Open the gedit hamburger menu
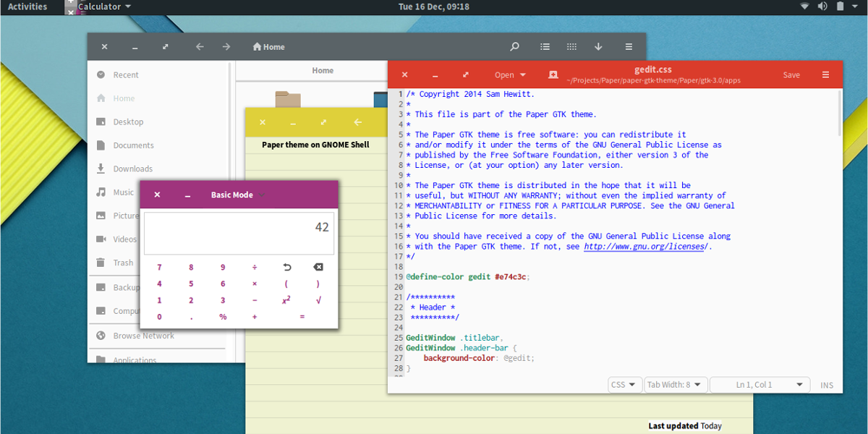The width and height of the screenshot is (868, 434). pyautogui.click(x=825, y=75)
